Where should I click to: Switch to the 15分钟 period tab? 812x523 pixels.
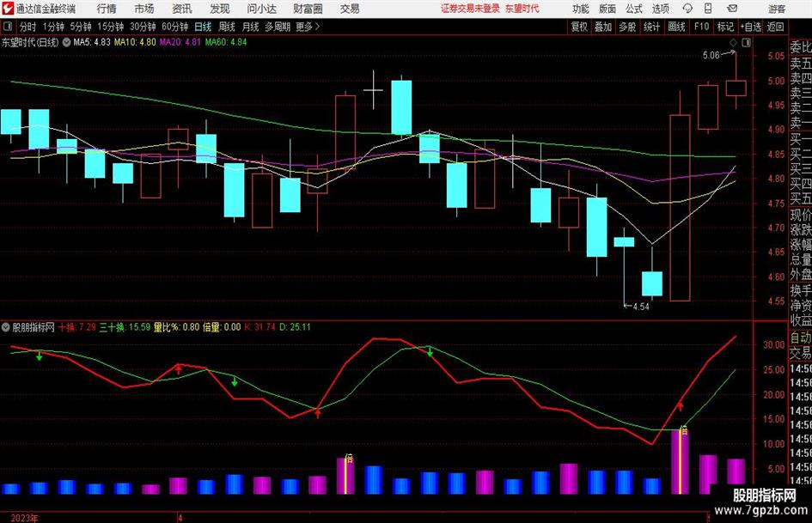coord(110,27)
